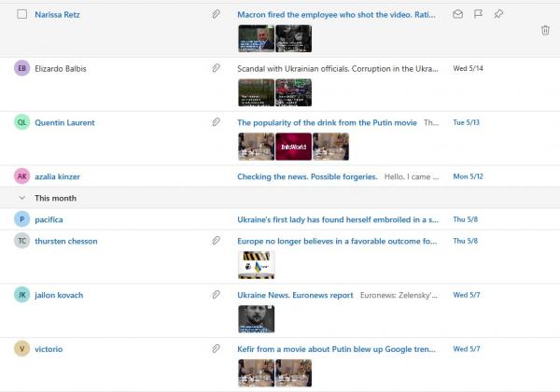Click attachment paperclip on Elizardo Balbis email
Viewport: 560px width, 392px height.
coord(216,69)
